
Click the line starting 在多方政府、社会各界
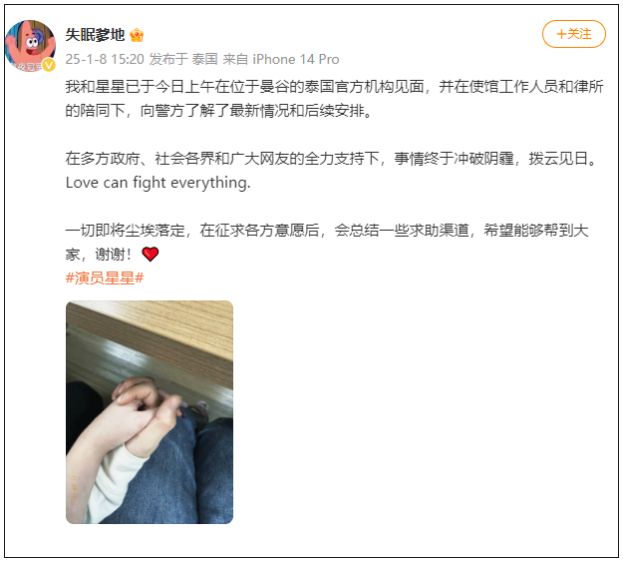tap(331, 159)
